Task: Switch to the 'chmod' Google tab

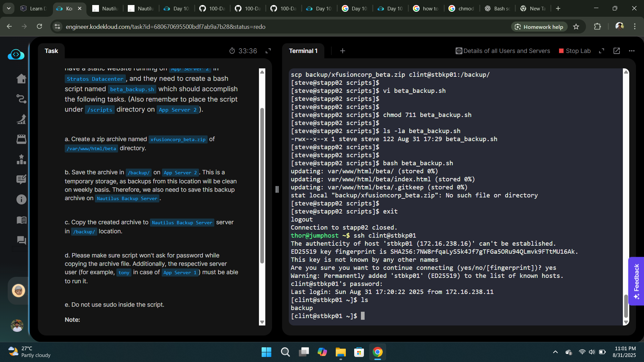Action: pyautogui.click(x=462, y=8)
